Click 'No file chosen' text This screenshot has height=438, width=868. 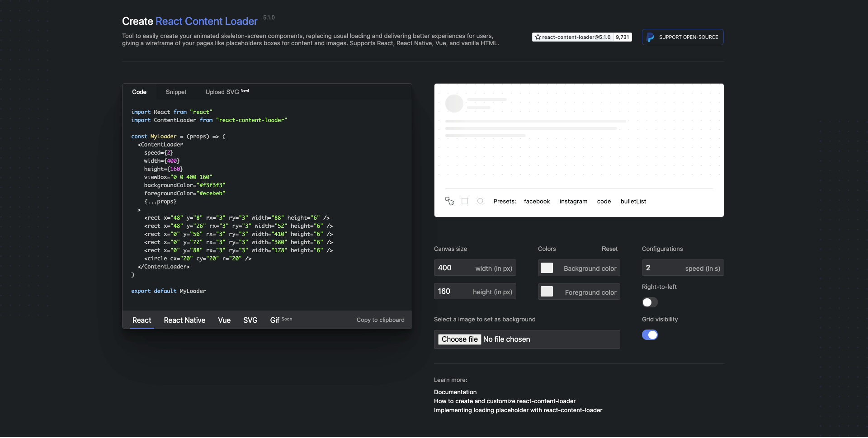tap(507, 339)
